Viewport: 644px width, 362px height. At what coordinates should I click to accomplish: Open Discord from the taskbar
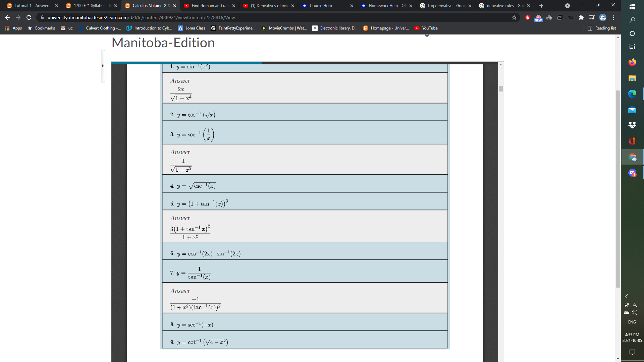(632, 173)
